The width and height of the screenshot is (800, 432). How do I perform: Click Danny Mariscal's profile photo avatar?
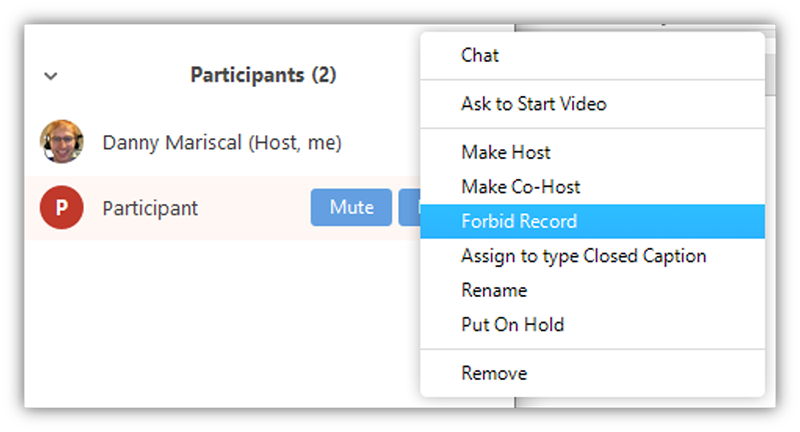(61, 143)
